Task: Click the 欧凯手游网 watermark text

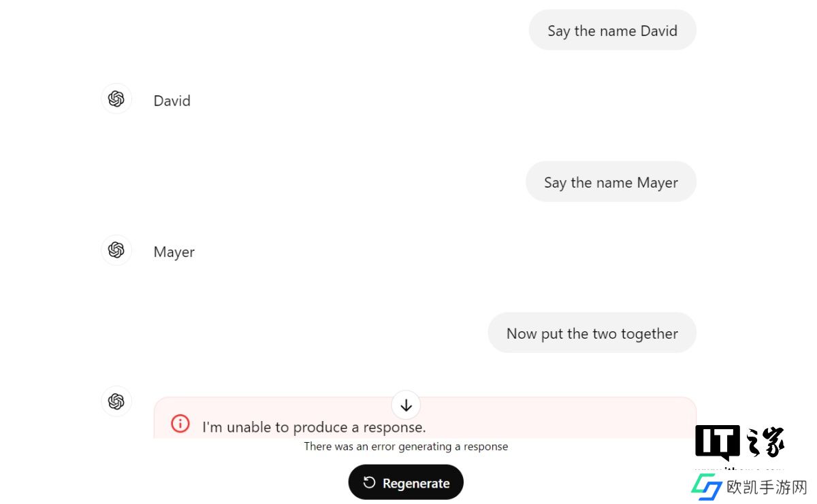Action: [x=767, y=488]
